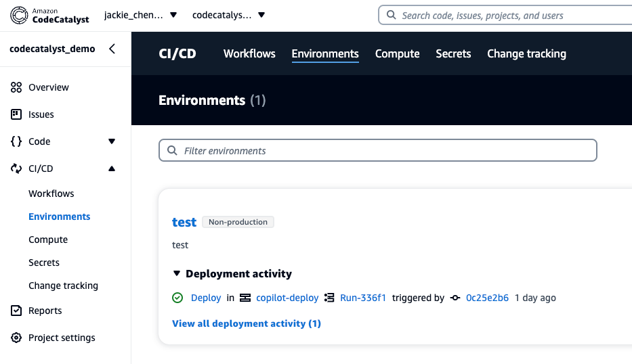Click the Filter environments input field
The image size is (632, 364).
(378, 151)
